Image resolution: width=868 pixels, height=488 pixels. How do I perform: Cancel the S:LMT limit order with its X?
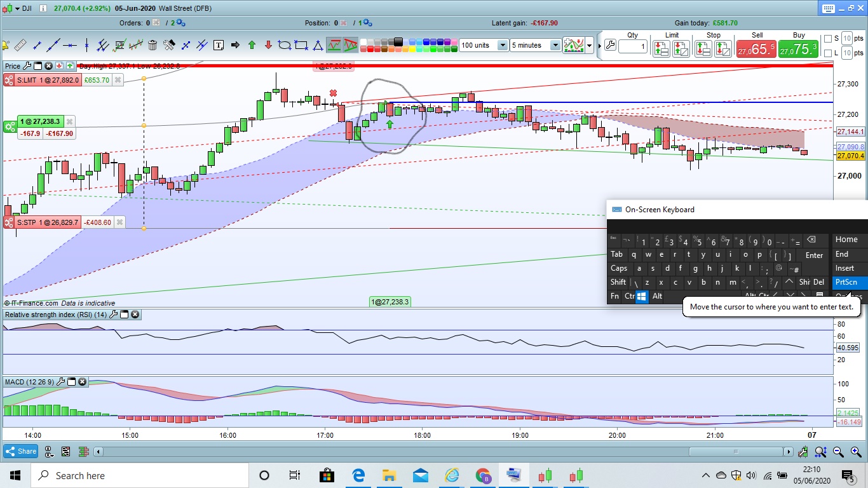point(119,80)
